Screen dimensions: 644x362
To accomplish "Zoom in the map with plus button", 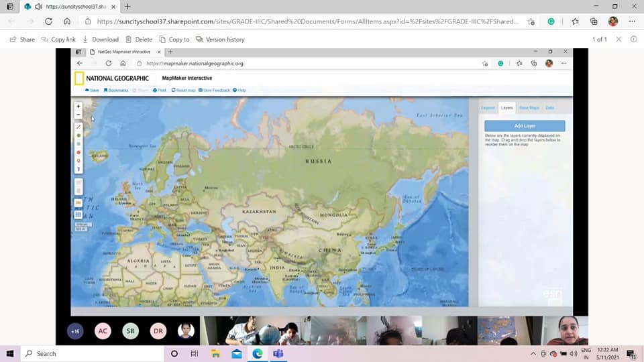I will (x=78, y=107).
